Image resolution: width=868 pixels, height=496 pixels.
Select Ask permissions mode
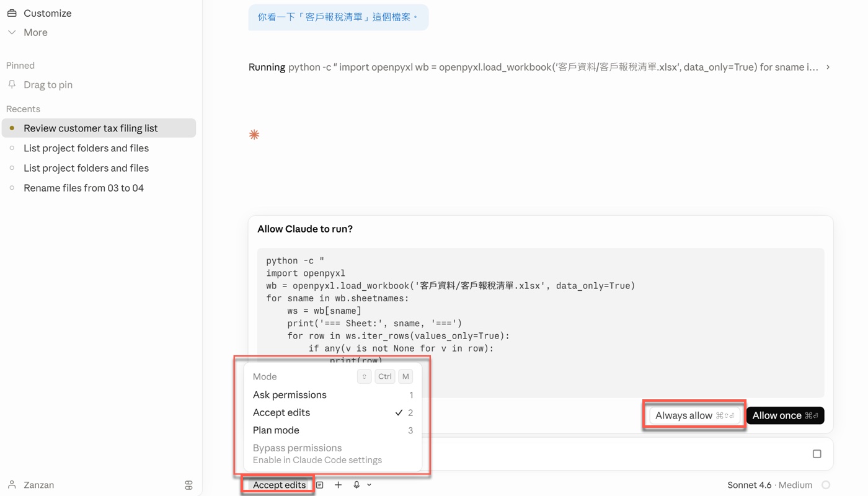pos(290,395)
